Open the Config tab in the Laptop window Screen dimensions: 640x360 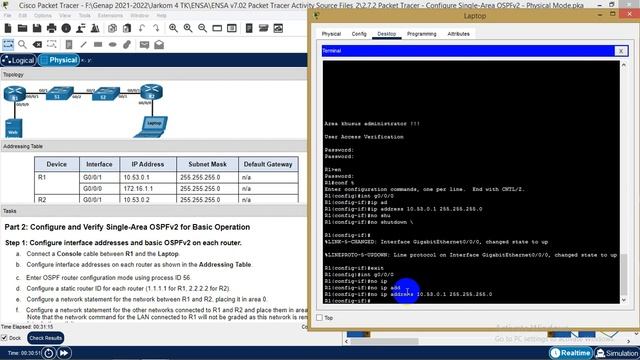[359, 34]
